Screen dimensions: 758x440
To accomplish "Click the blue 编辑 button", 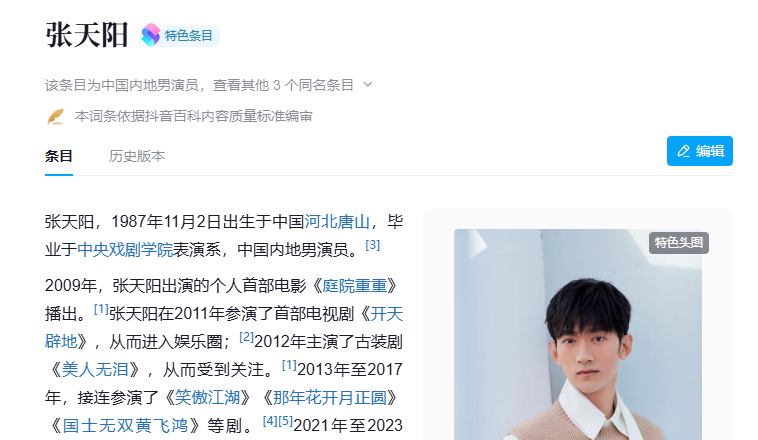I will (700, 151).
